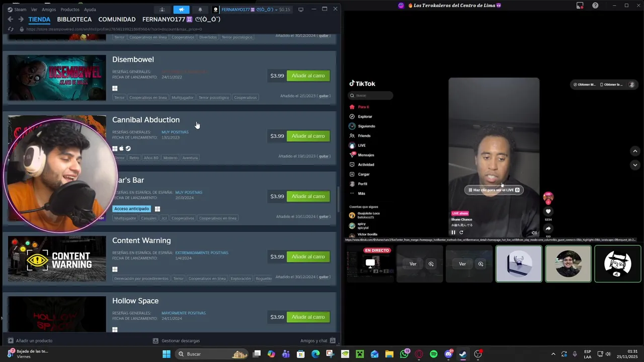
Task: Remove Liar's Bar from wishlist via quitar
Action: point(324,216)
